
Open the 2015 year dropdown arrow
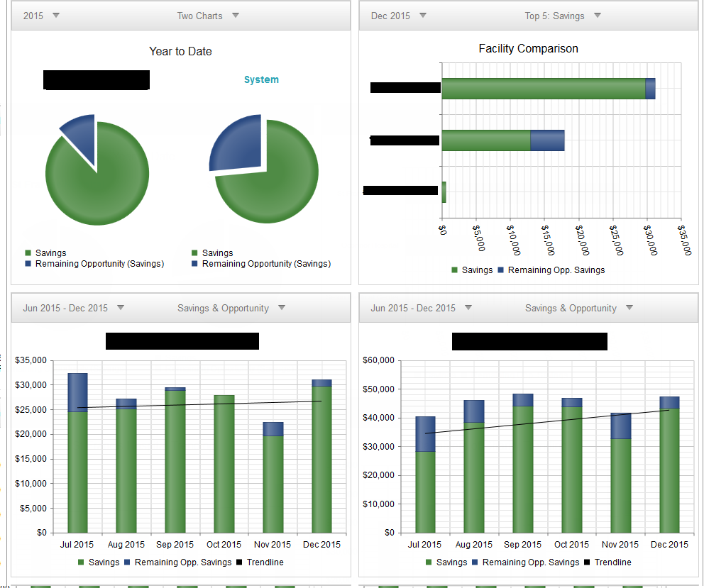pos(56,16)
